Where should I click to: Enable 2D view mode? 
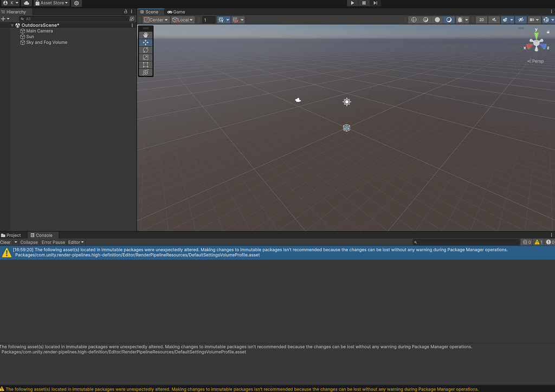coord(481,19)
